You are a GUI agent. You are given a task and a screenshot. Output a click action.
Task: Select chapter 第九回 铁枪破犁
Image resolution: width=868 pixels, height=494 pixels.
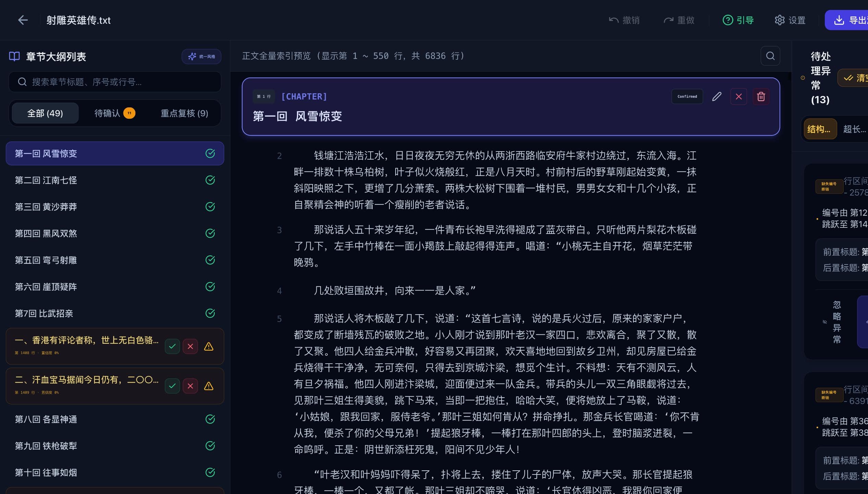pos(115,446)
